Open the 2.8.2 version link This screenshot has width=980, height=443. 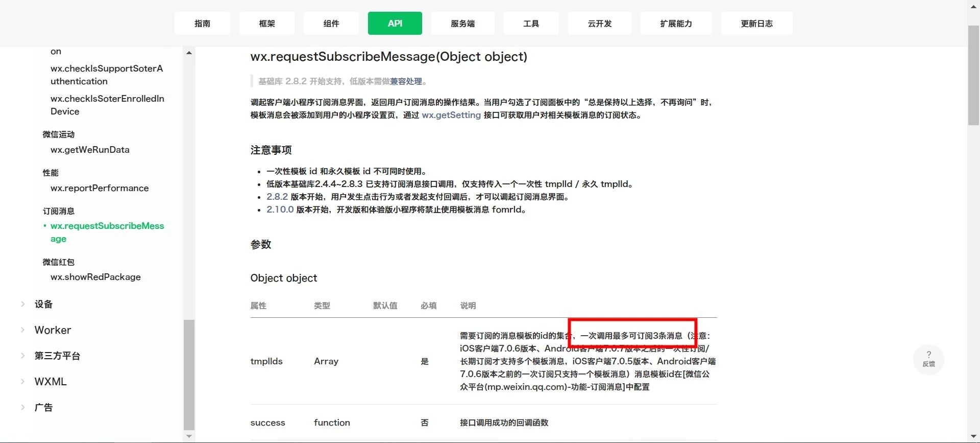coord(277,197)
